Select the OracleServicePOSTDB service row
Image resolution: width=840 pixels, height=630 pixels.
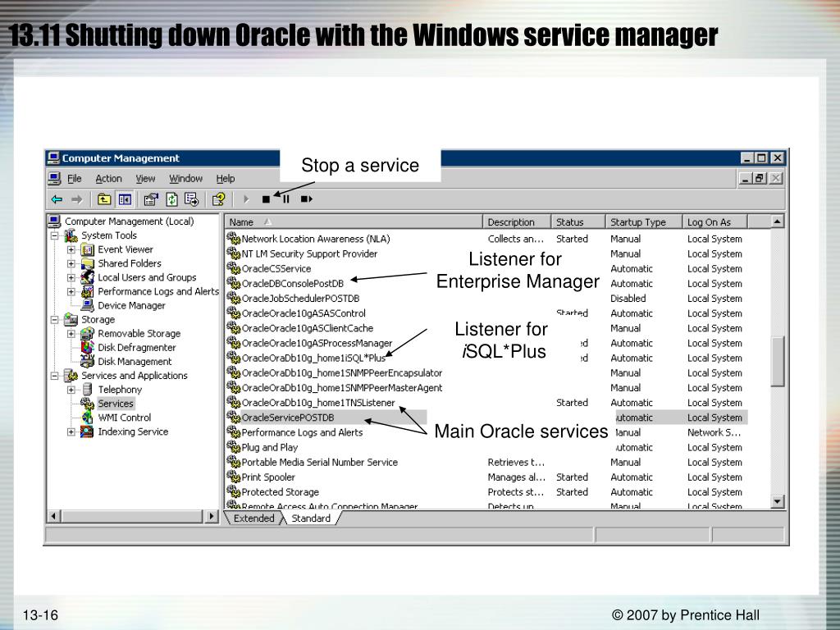pos(486,418)
